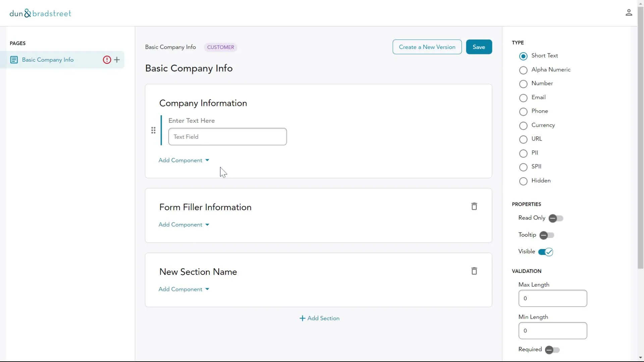The image size is (644, 362).
Task: Click the plus icon beside Basic Company Info page
Action: pos(117,60)
